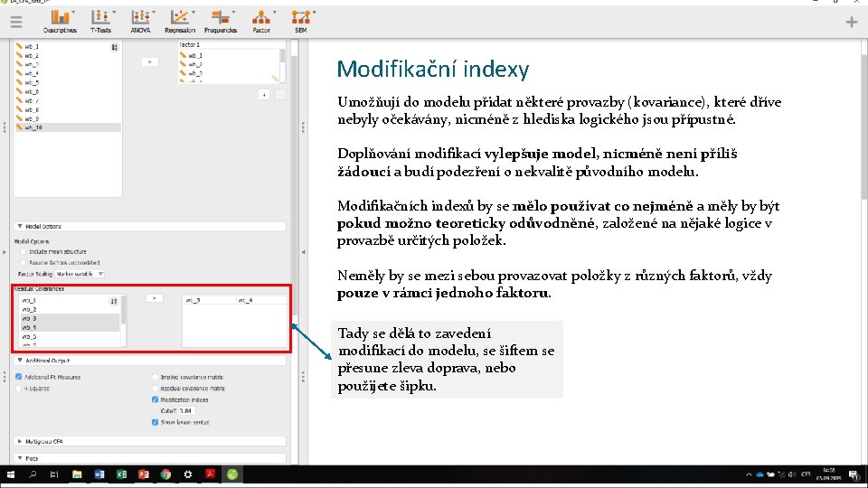Screen dimensions: 868x488
Task: Click the plus button to add a factor
Action: tap(264, 95)
